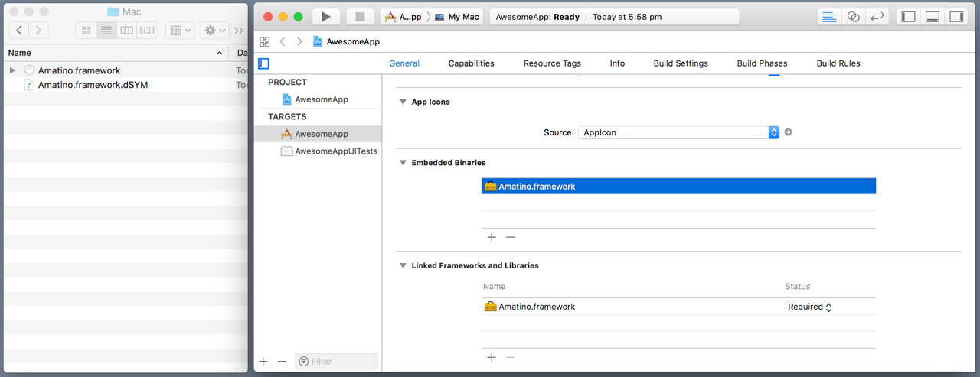The width and height of the screenshot is (980, 377).
Task: Select Amatino.framework in Embedded Binaries
Action: (x=678, y=187)
